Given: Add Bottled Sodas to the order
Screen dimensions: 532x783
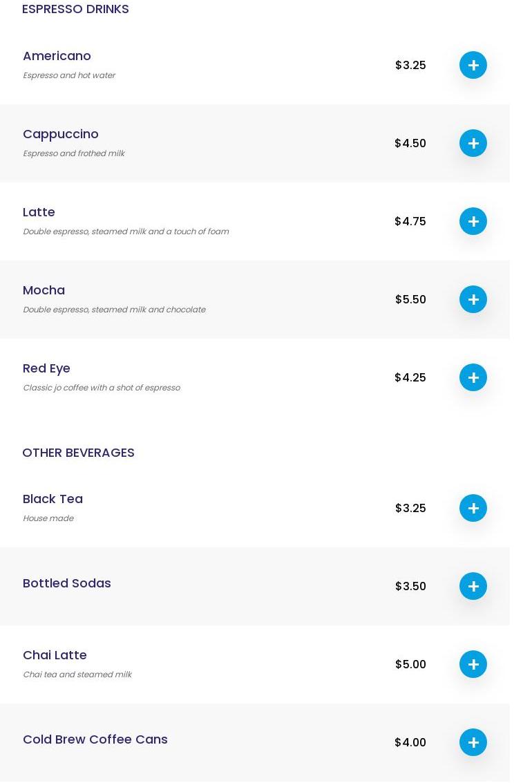Looking at the screenshot, I should point(473,586).
